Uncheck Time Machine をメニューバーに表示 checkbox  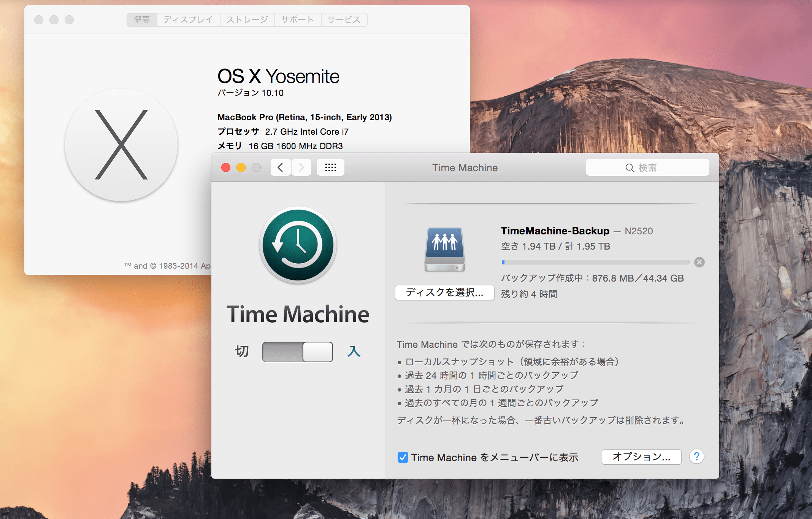[403, 457]
